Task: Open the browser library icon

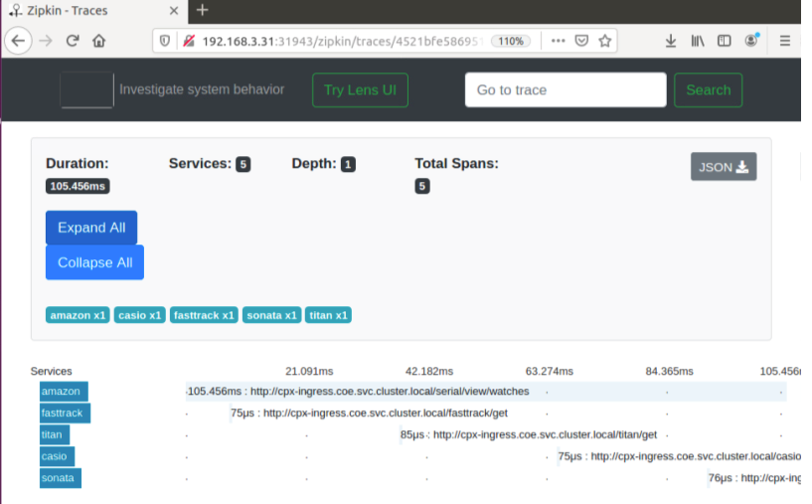Action: click(698, 42)
